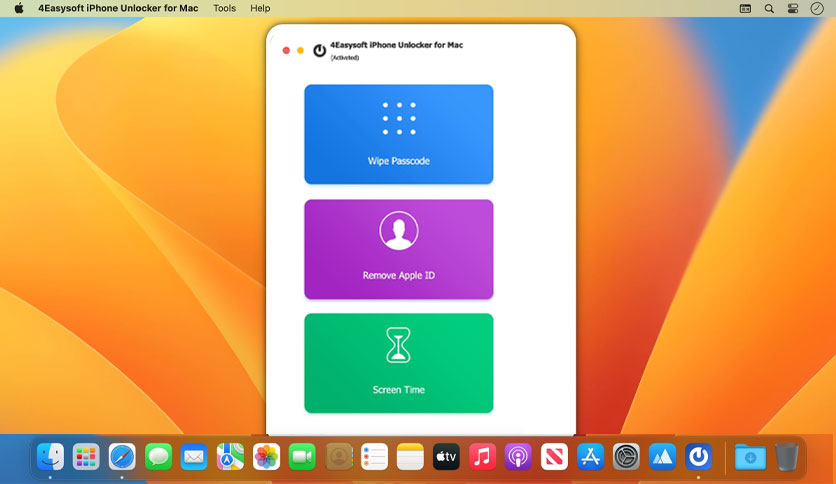Launch FaceTime from the Dock
Viewport: 836px width, 484px height.
pos(302,457)
